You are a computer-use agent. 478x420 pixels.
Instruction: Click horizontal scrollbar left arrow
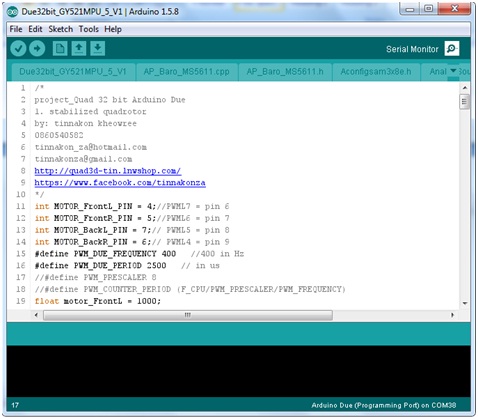(36, 315)
